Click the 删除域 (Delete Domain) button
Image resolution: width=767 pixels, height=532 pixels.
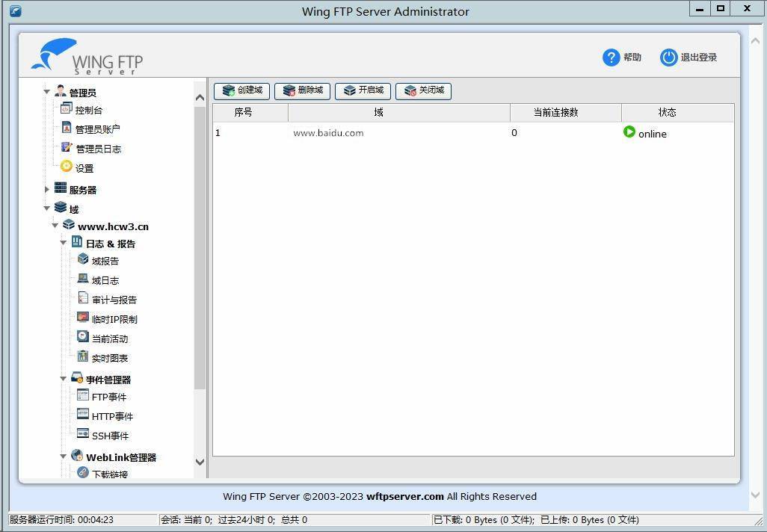point(302,90)
